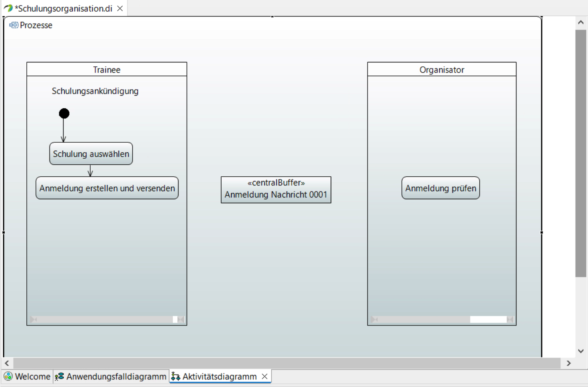This screenshot has width=588, height=387.
Task: Click the editor horizontal scrollbar thumb
Action: coord(287,363)
